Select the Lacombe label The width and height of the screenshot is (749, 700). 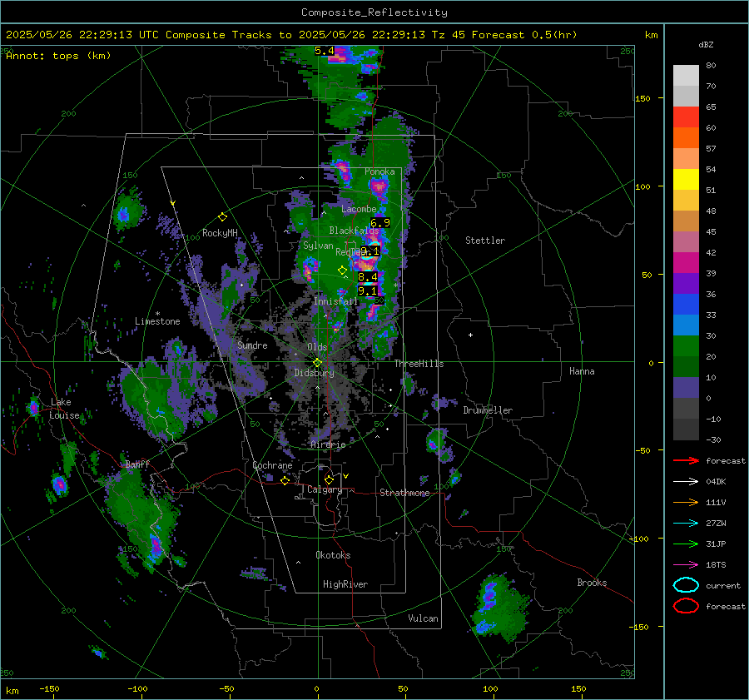click(359, 209)
